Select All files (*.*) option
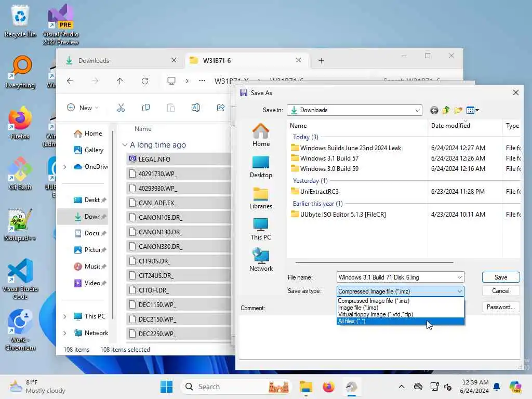 click(401, 321)
